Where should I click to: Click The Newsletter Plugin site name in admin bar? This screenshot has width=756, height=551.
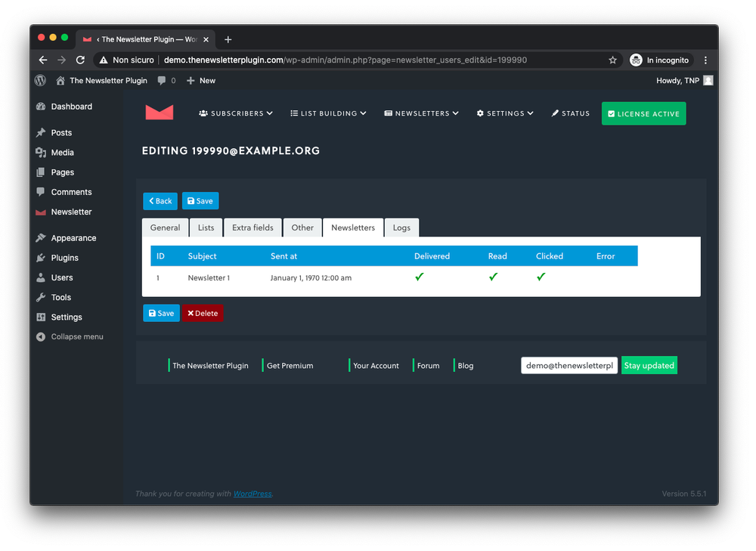(108, 81)
